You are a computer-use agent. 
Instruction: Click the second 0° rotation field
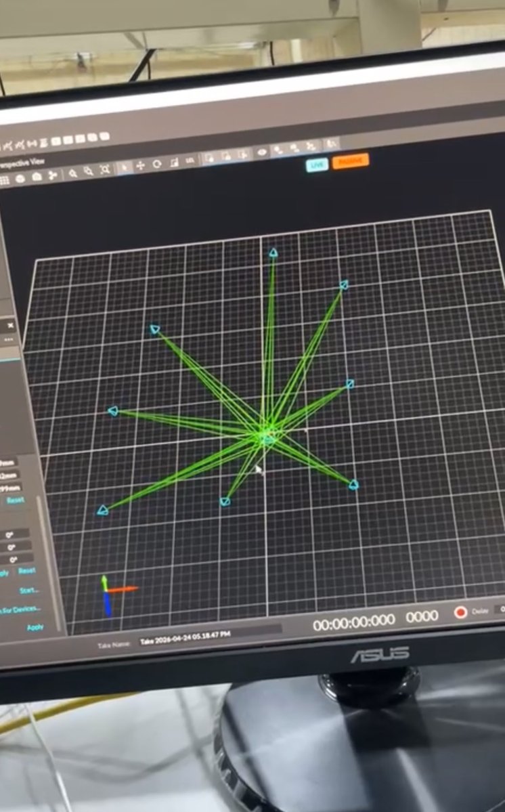14,547
